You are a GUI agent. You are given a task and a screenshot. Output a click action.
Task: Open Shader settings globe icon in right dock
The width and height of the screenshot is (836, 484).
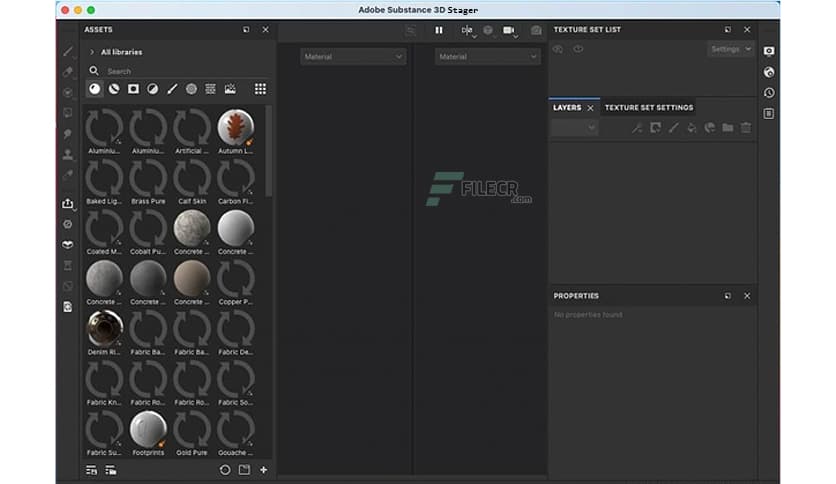coord(769,72)
